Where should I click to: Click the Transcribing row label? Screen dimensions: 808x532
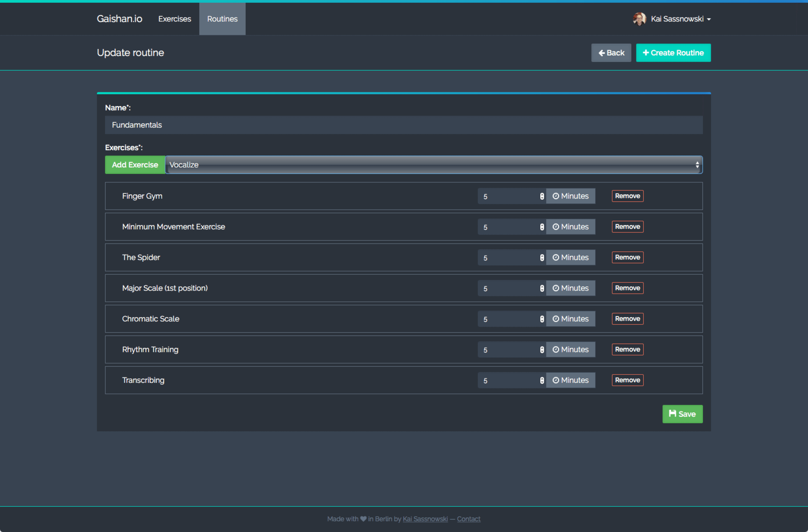point(143,380)
